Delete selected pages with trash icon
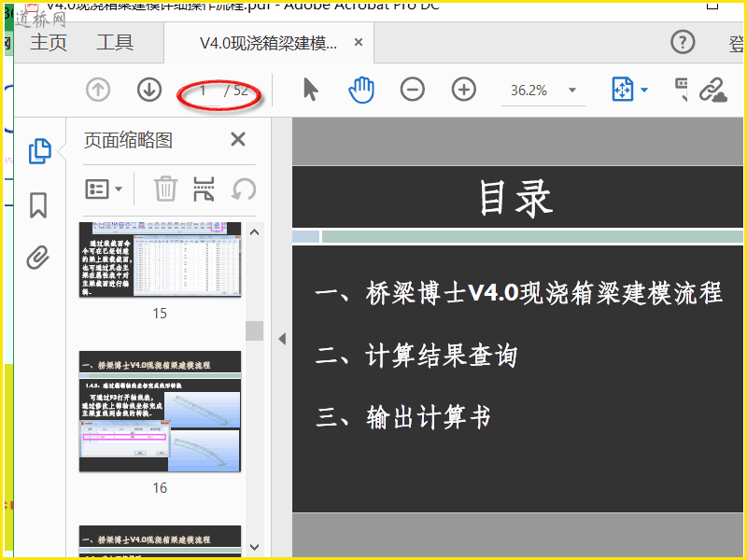 click(165, 189)
